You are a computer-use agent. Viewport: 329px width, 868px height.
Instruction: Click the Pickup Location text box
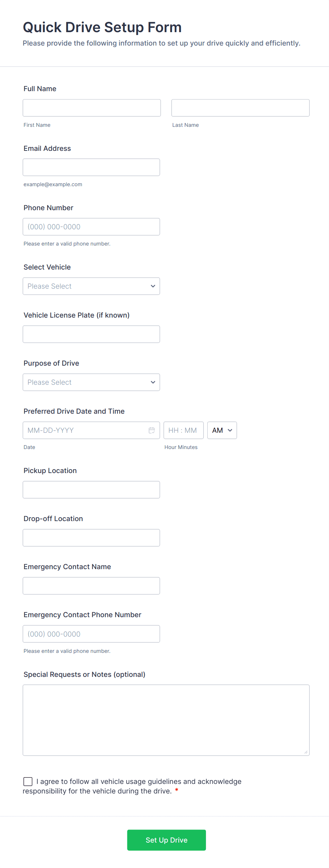[x=91, y=490]
